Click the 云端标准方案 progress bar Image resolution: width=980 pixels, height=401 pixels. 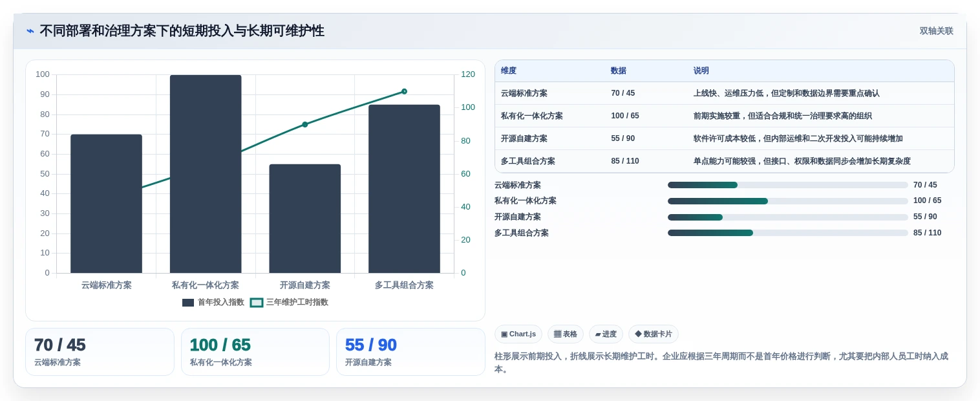pos(787,185)
